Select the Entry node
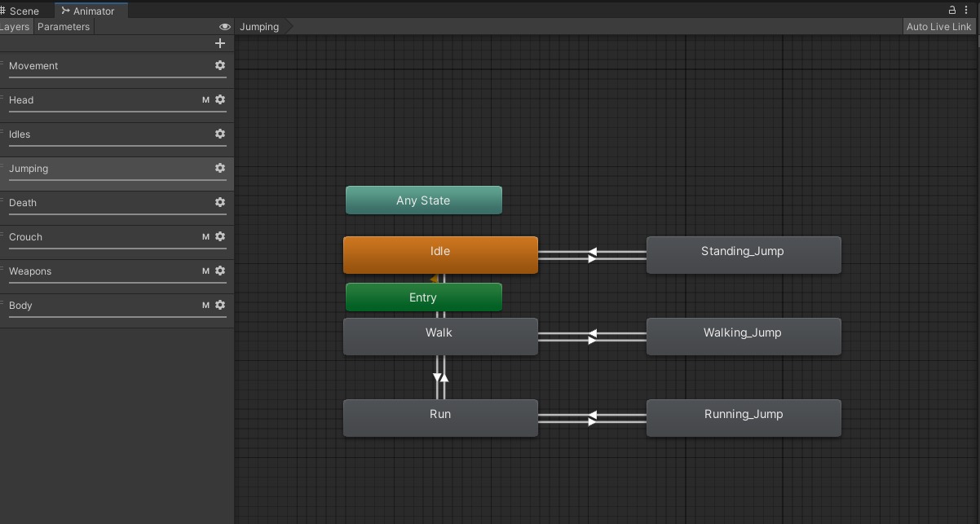 pos(424,297)
